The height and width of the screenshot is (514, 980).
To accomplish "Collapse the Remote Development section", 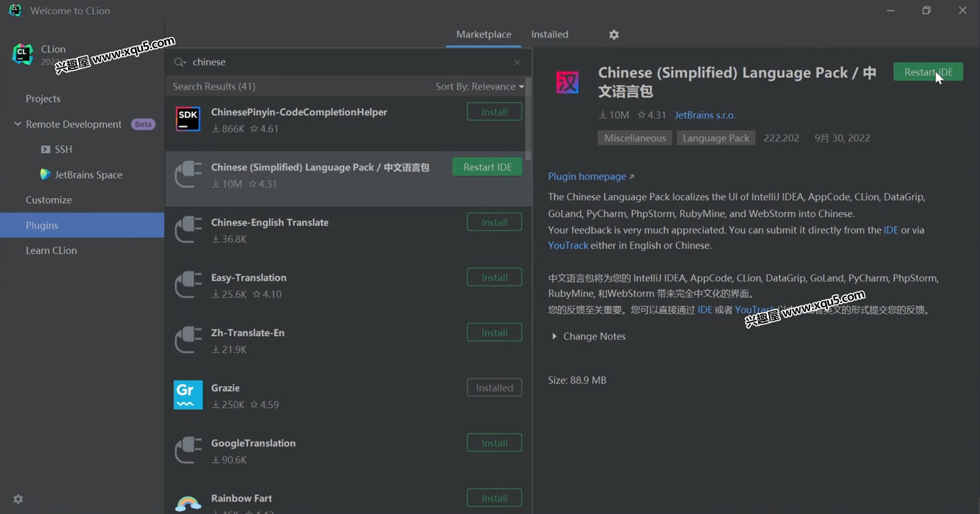I will (x=18, y=124).
